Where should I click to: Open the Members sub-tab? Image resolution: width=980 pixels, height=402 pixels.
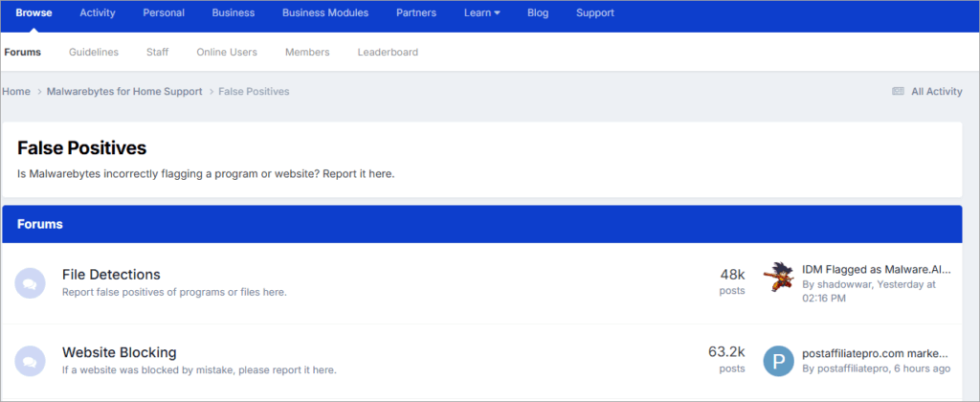pos(307,52)
